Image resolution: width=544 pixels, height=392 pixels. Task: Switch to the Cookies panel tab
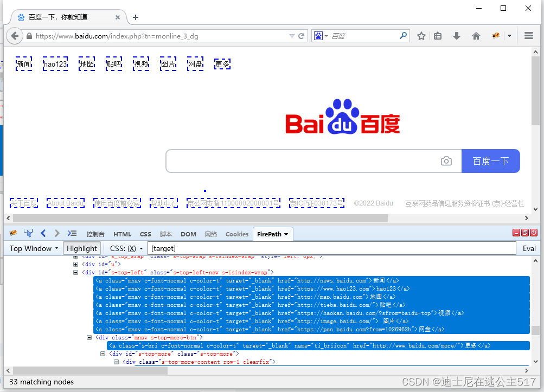coord(237,234)
